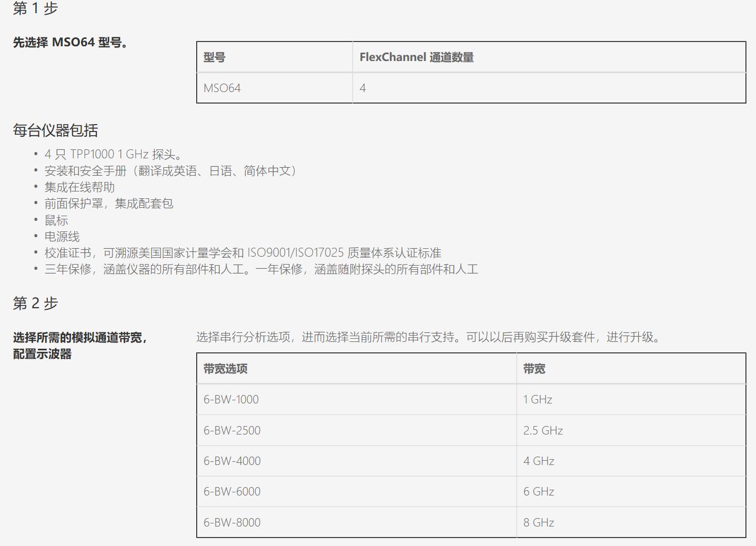Click the 三年保修 warranty list item
756x546 pixels.
pos(261,269)
